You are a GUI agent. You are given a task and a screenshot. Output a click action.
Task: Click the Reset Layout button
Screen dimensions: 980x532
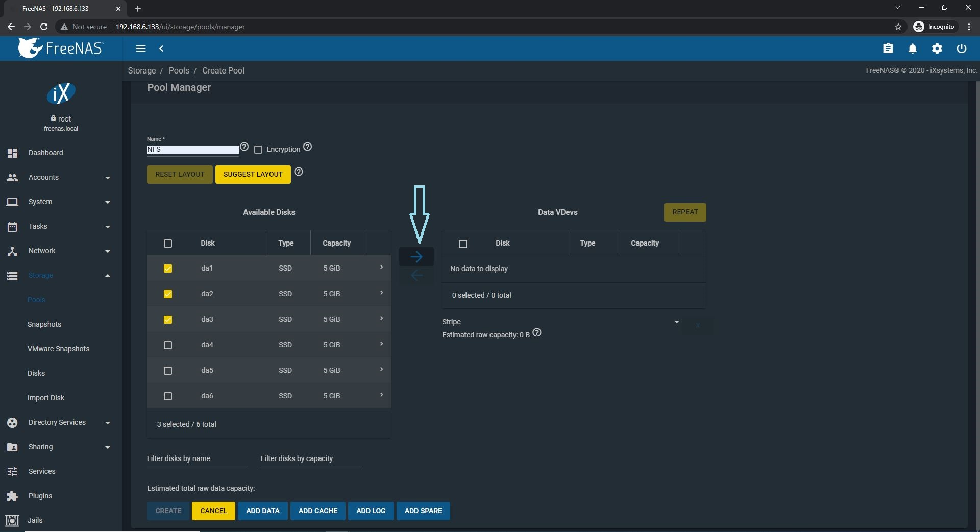coord(180,175)
